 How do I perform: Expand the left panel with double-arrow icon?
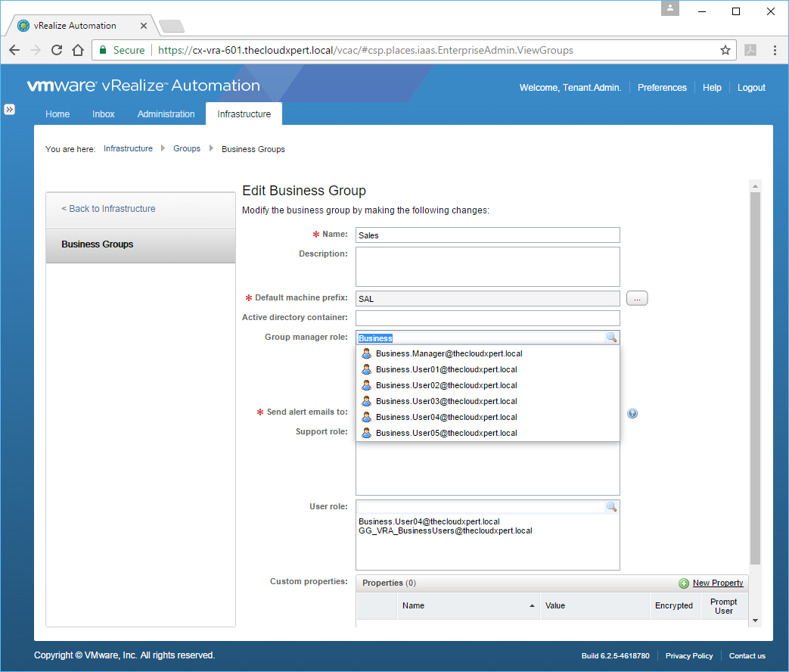9,109
